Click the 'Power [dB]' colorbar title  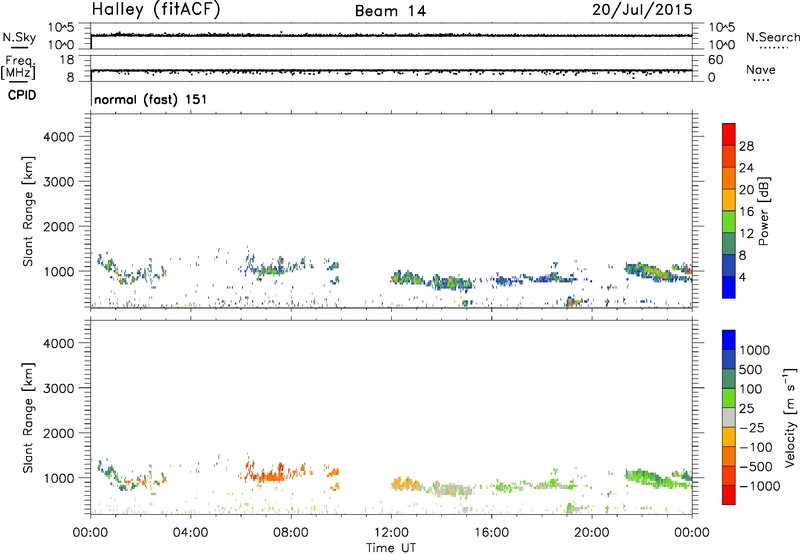tap(764, 211)
